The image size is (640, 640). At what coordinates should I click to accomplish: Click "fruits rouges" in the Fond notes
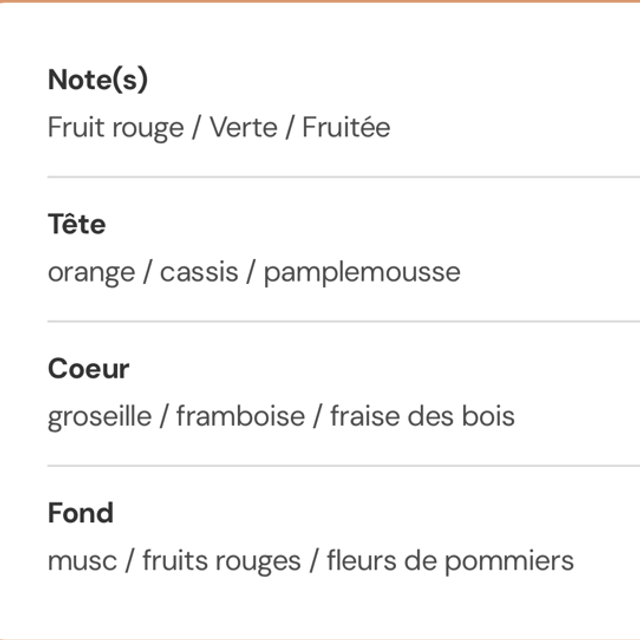[221, 560]
